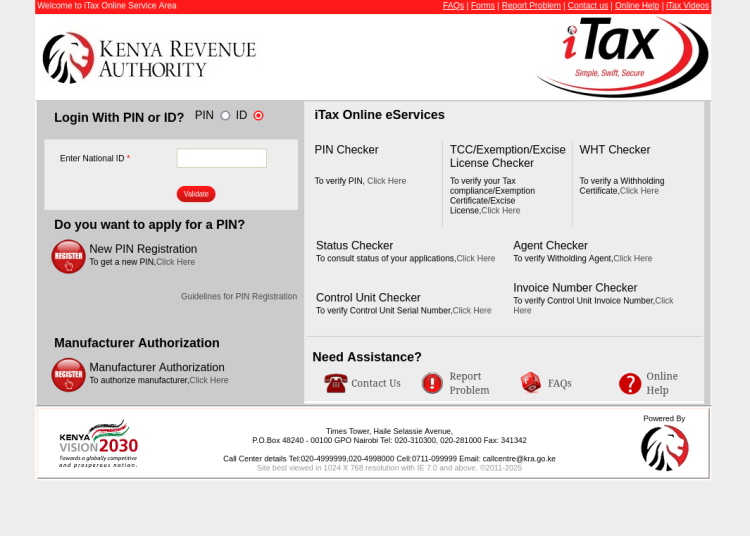Click Here under Control Unit Checker

(x=472, y=310)
